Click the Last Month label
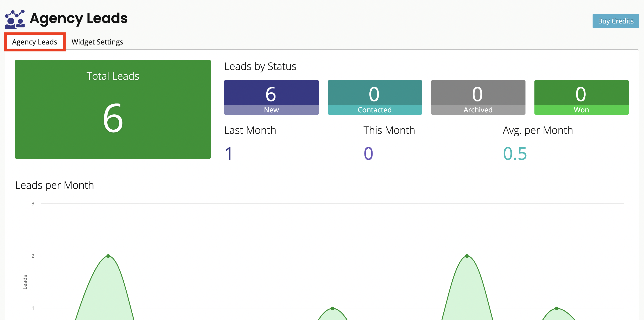The height and width of the screenshot is (320, 644). point(250,131)
